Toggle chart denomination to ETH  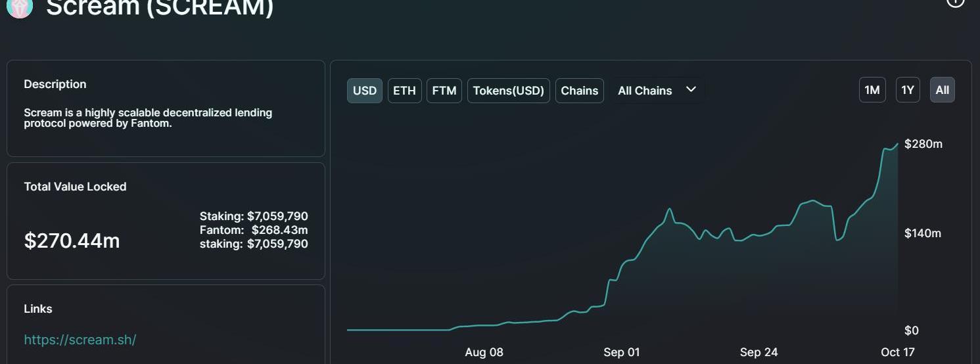tap(404, 91)
